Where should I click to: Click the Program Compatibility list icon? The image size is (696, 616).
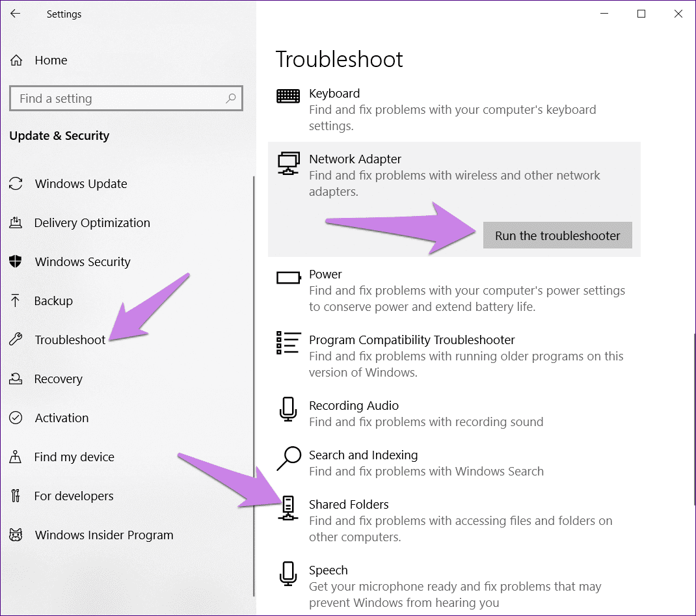[x=289, y=343]
